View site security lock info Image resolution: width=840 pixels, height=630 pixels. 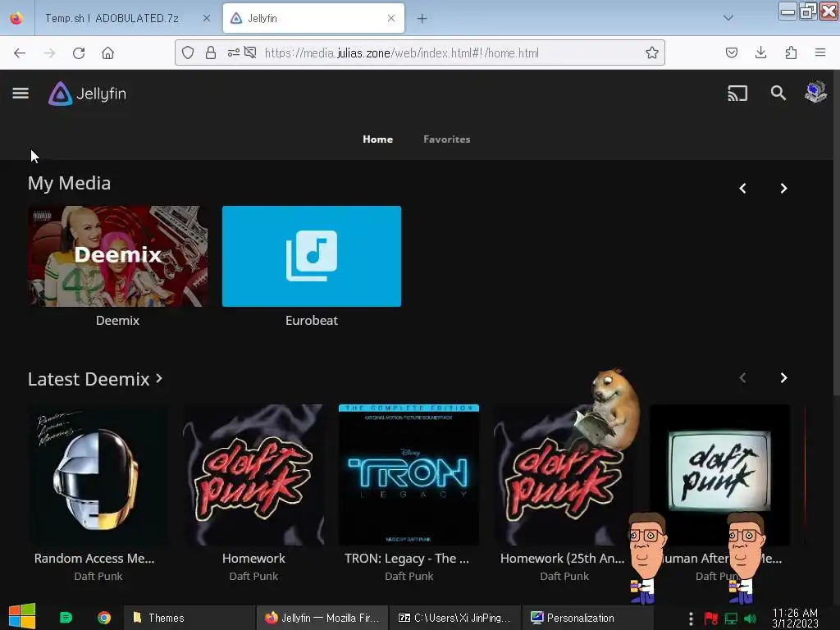tap(211, 52)
